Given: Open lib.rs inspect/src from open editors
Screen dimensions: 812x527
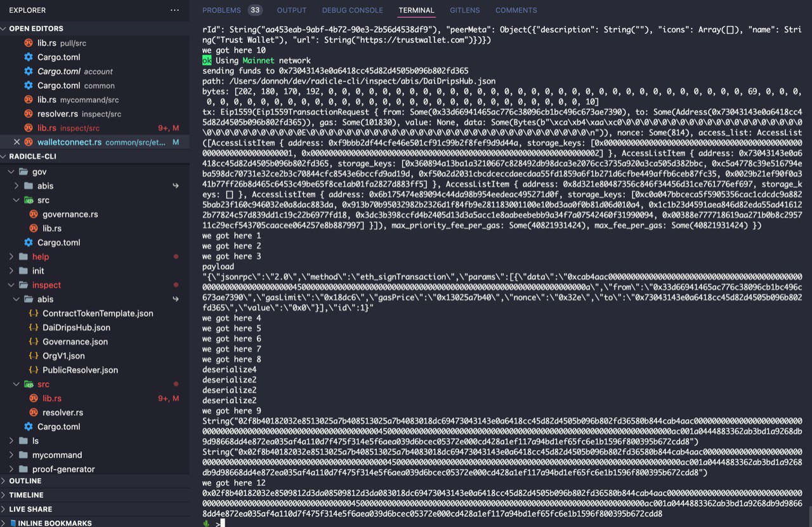Looking at the screenshot, I should [x=95, y=128].
